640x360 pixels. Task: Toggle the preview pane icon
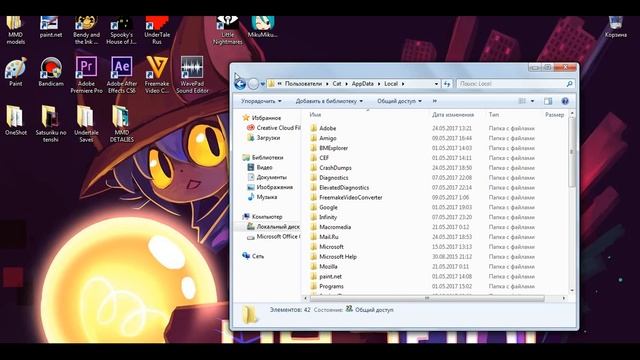pyautogui.click(x=548, y=101)
